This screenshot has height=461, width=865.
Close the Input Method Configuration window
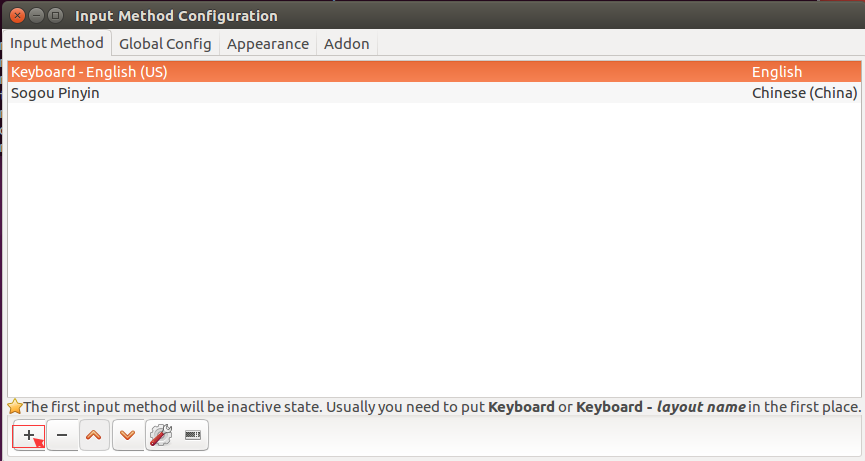click(18, 15)
